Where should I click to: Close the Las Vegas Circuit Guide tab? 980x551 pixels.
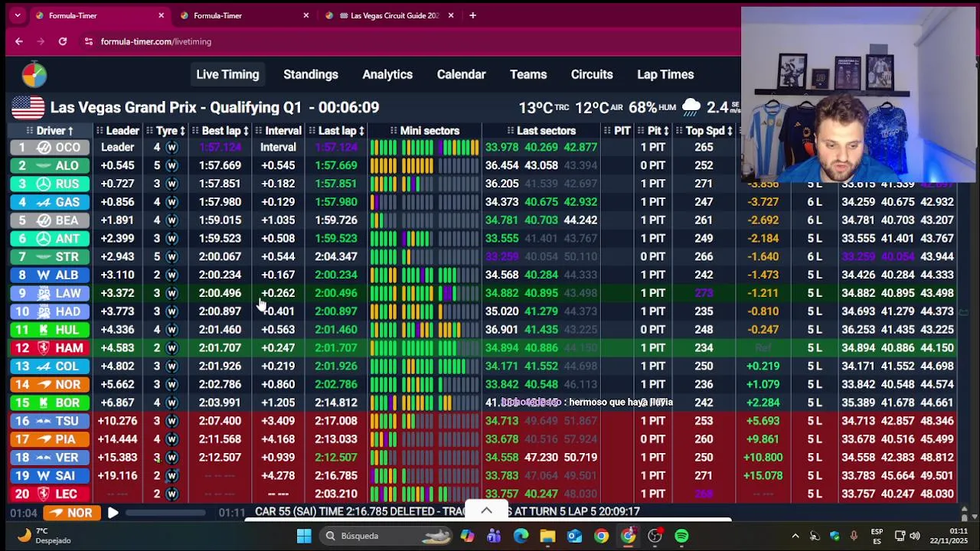451,15
